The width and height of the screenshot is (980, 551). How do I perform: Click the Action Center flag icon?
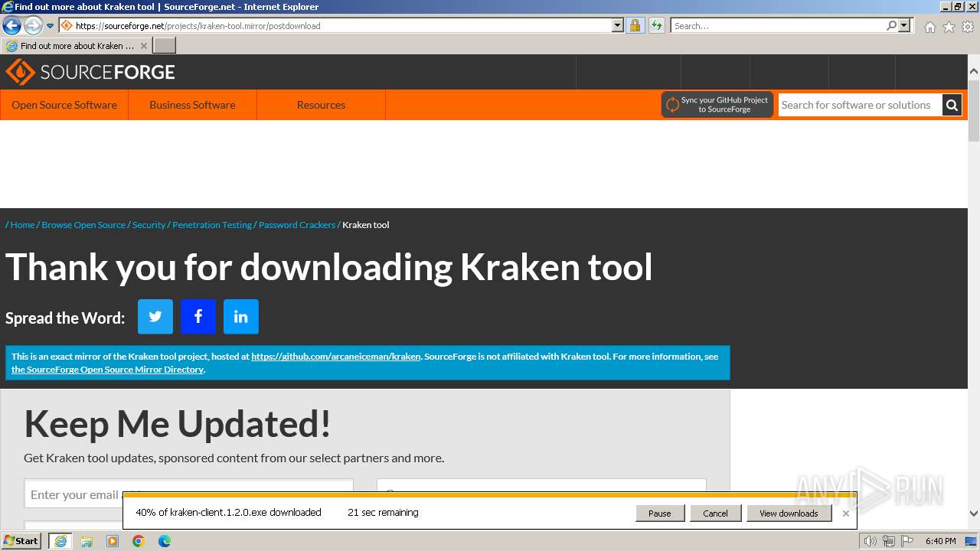pos(907,541)
